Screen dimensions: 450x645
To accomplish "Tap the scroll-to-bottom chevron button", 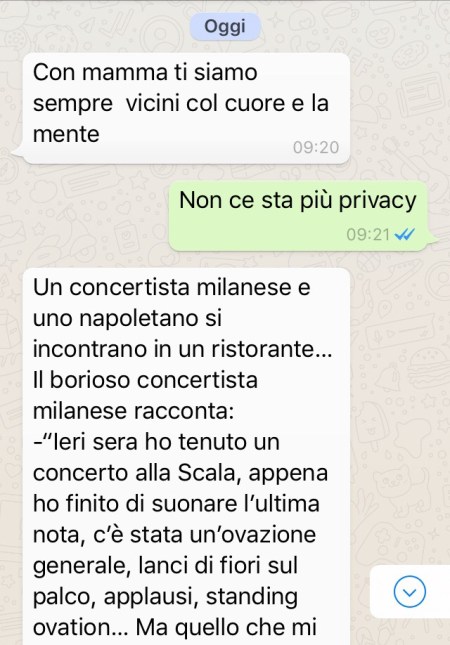I will tap(409, 592).
